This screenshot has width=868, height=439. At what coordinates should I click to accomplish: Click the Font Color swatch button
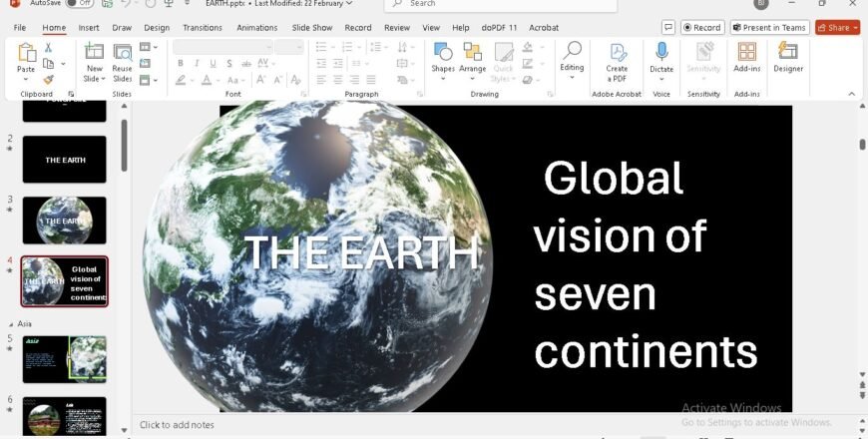[206, 80]
